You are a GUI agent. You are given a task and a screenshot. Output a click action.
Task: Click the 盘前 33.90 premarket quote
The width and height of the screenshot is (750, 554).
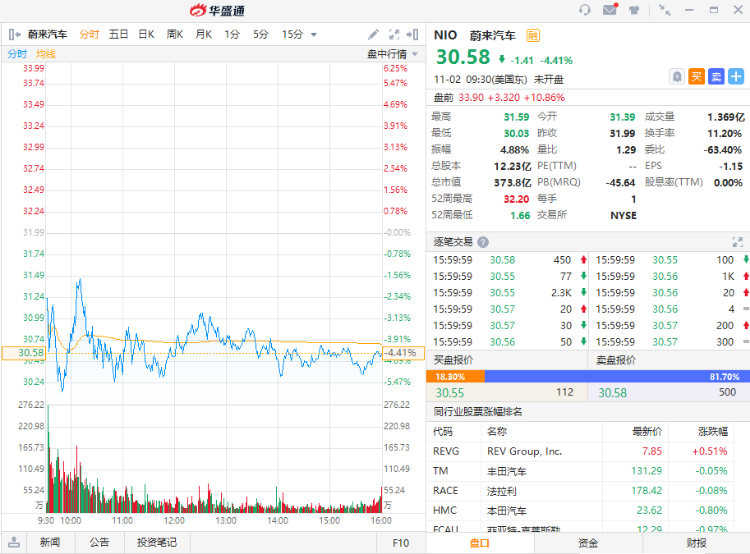point(499,98)
